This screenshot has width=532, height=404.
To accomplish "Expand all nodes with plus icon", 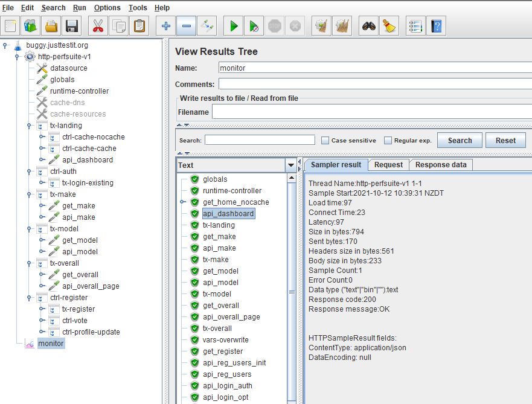I will 166,26.
